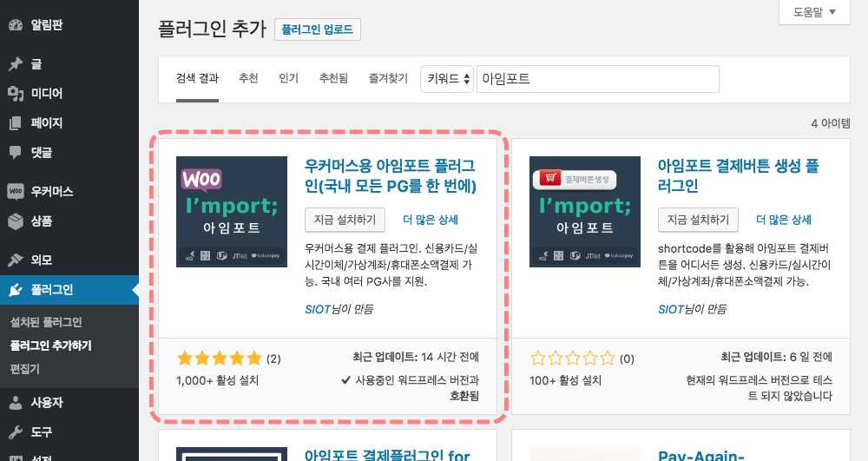
Task: Click 최근 업데이트: 14 시간 전에 text
Action: [x=416, y=357]
